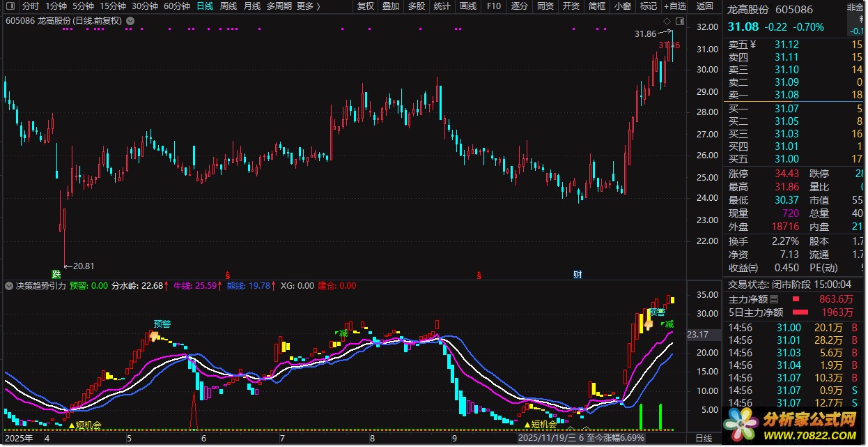Toggle the left sidebar panel icon
The image size is (868, 447).
(10, 6)
